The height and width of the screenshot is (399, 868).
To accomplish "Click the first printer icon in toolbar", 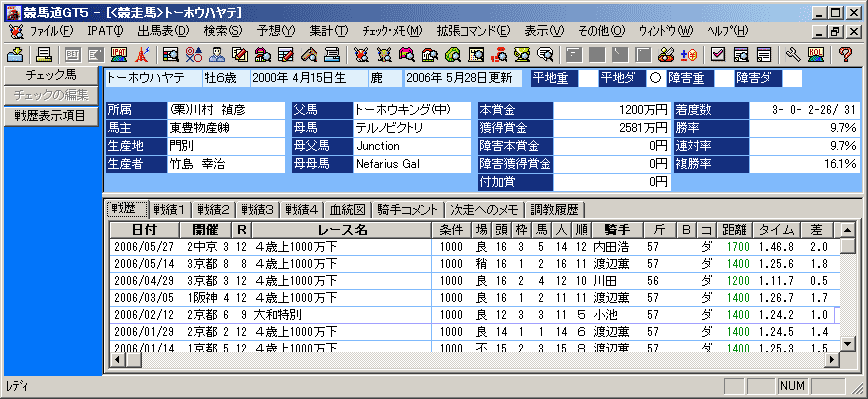I will (44, 54).
